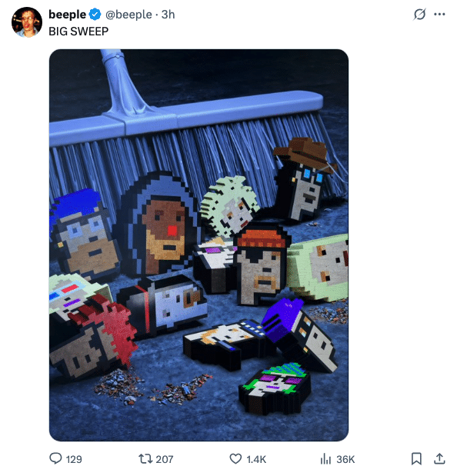Open the three-dot more options menu
The image size is (457, 476).
tap(439, 14)
